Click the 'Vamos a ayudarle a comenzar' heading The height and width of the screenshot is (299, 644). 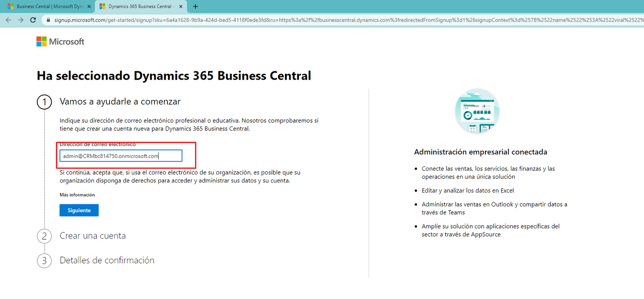(x=120, y=102)
